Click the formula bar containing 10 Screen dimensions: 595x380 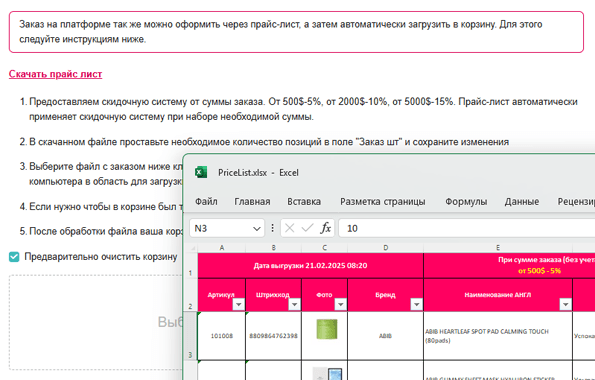467,228
